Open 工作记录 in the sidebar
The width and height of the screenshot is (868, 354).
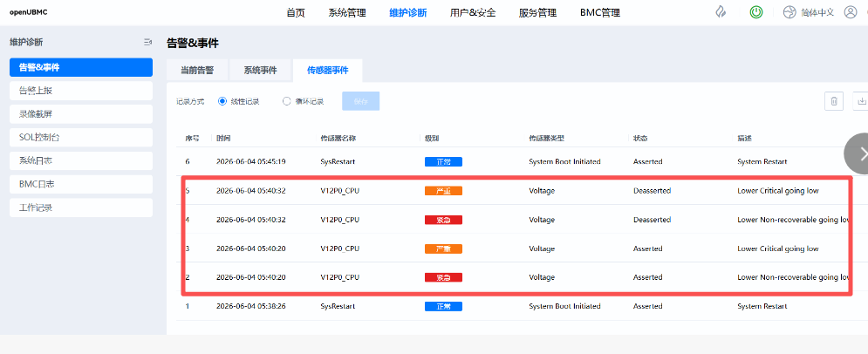81,208
